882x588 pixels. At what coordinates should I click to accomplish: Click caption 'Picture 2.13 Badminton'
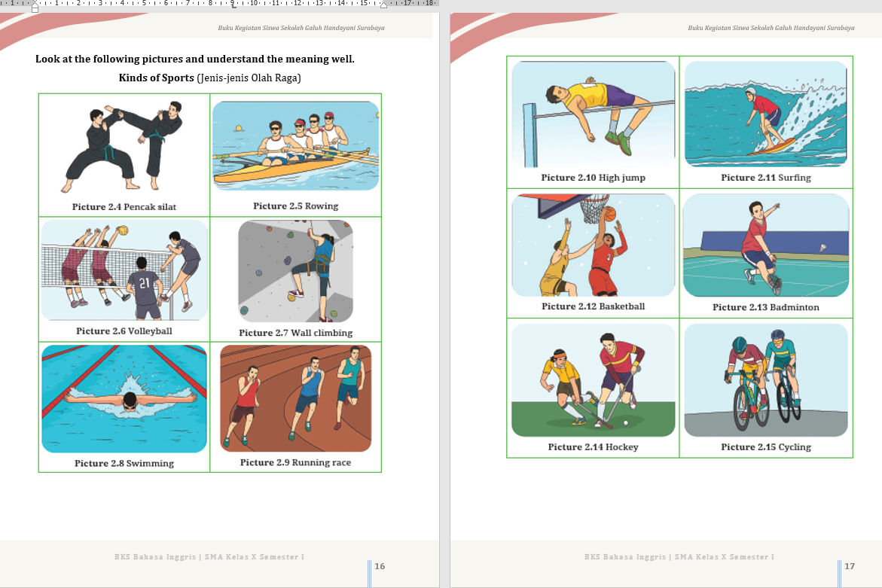pos(766,307)
